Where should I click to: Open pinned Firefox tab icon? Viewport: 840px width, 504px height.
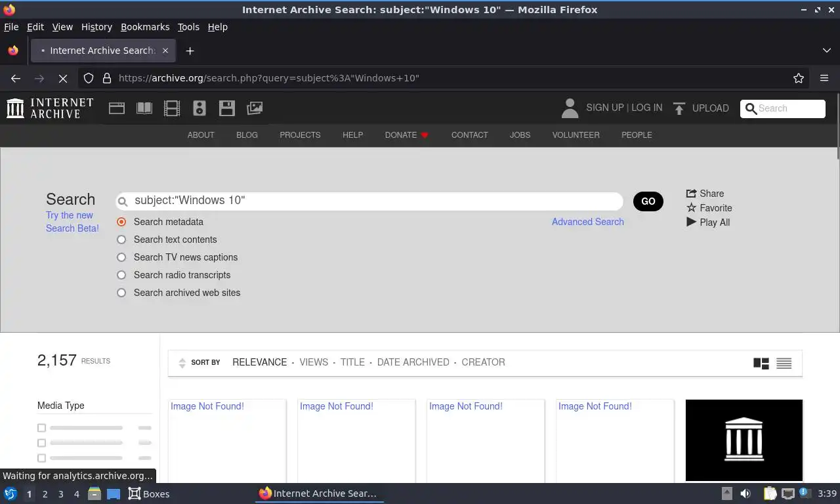pyautogui.click(x=13, y=51)
